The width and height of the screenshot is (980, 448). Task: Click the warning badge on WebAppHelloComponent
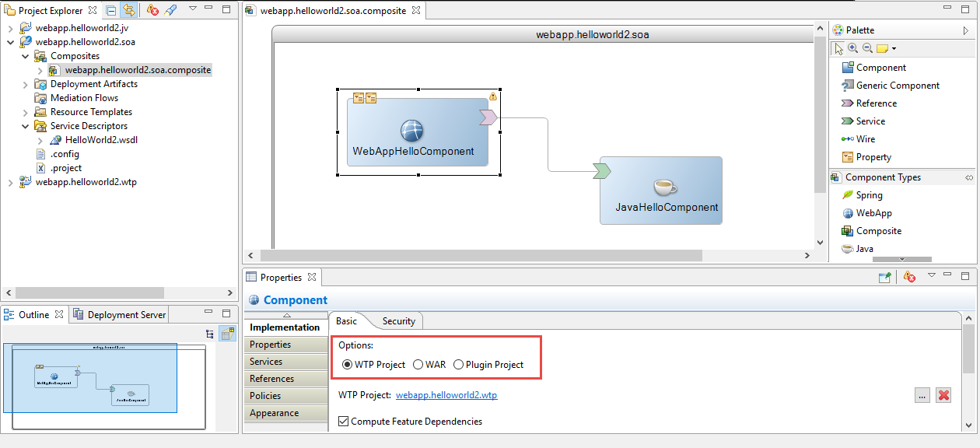(x=492, y=97)
